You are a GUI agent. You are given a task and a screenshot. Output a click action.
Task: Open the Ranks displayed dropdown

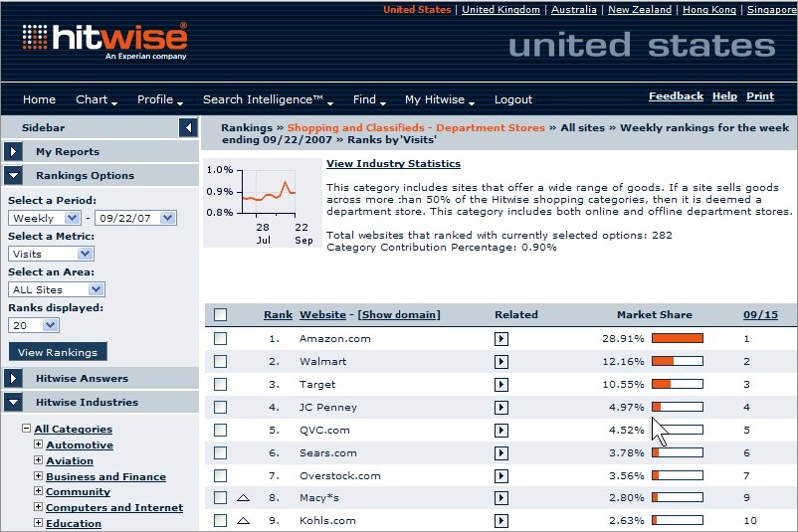34,325
